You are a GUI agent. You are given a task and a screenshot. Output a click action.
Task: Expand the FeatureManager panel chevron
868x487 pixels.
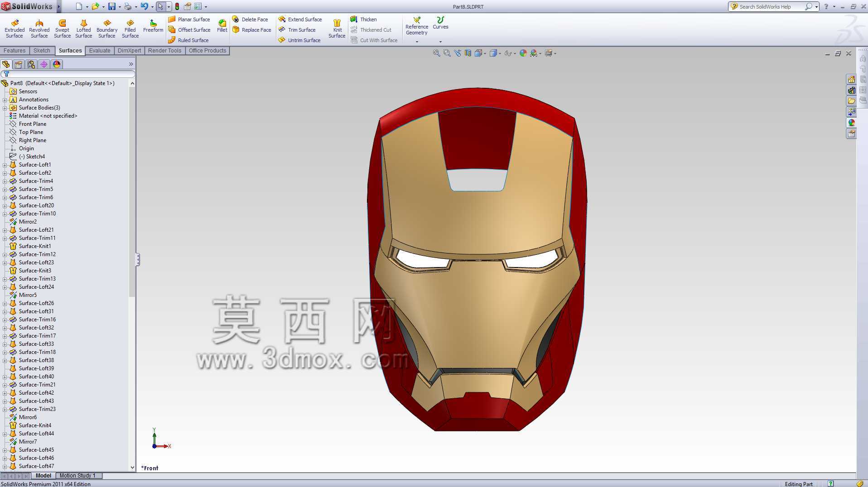point(131,64)
